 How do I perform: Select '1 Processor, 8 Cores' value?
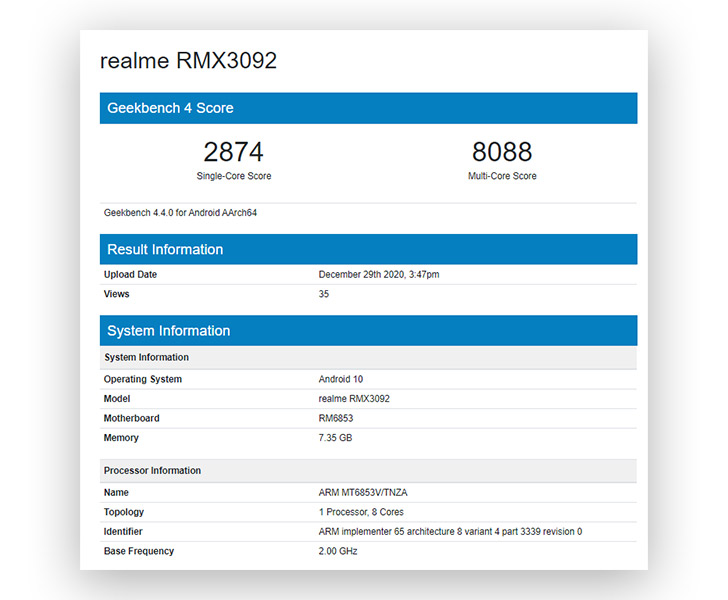point(361,512)
